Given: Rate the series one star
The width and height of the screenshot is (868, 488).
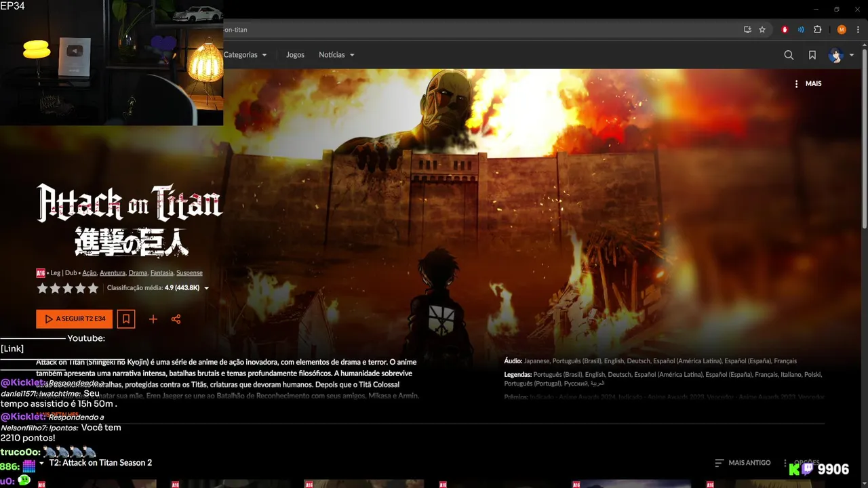Looking at the screenshot, I should 42,288.
